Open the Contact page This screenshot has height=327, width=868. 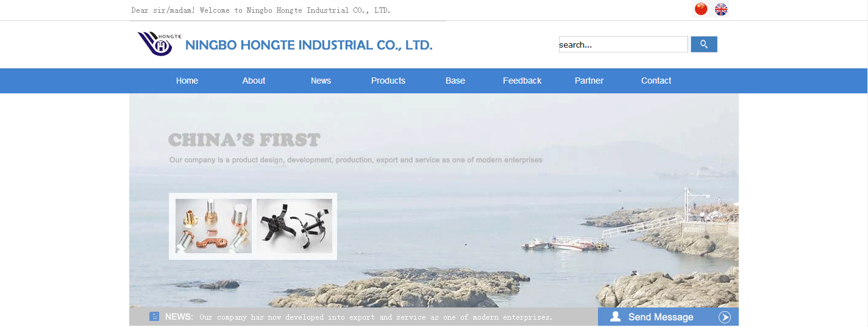click(656, 81)
